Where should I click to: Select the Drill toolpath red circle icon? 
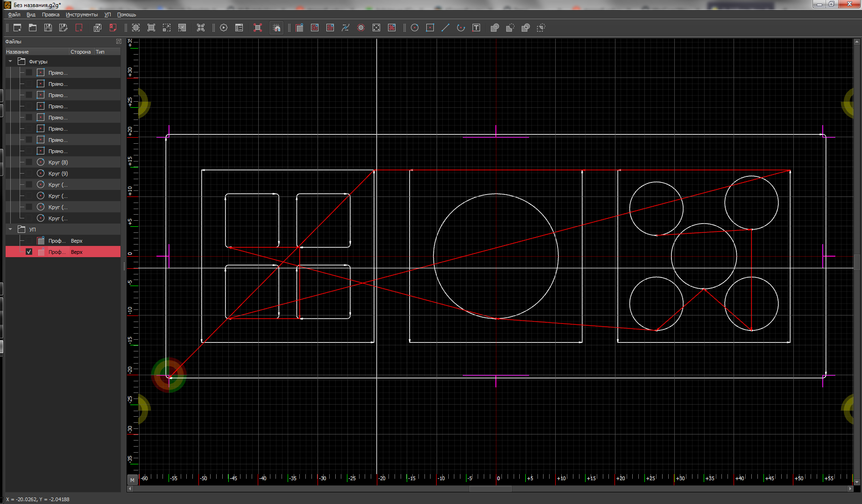[x=361, y=28]
